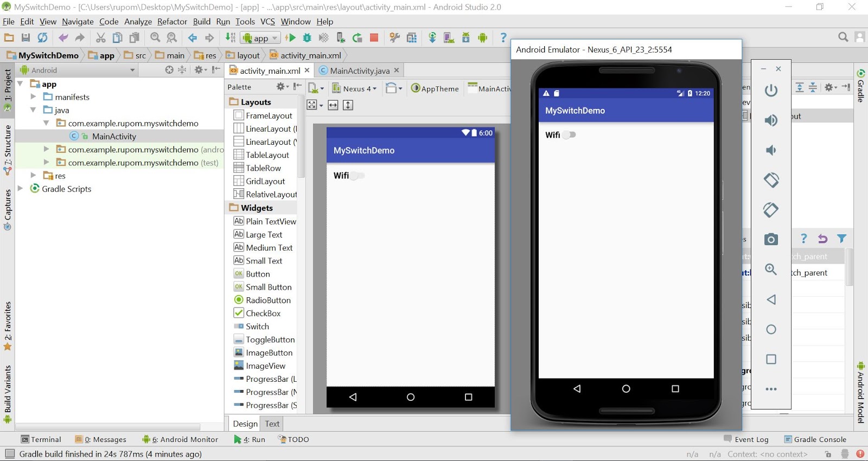
Task: Open the File menu
Action: coord(9,22)
